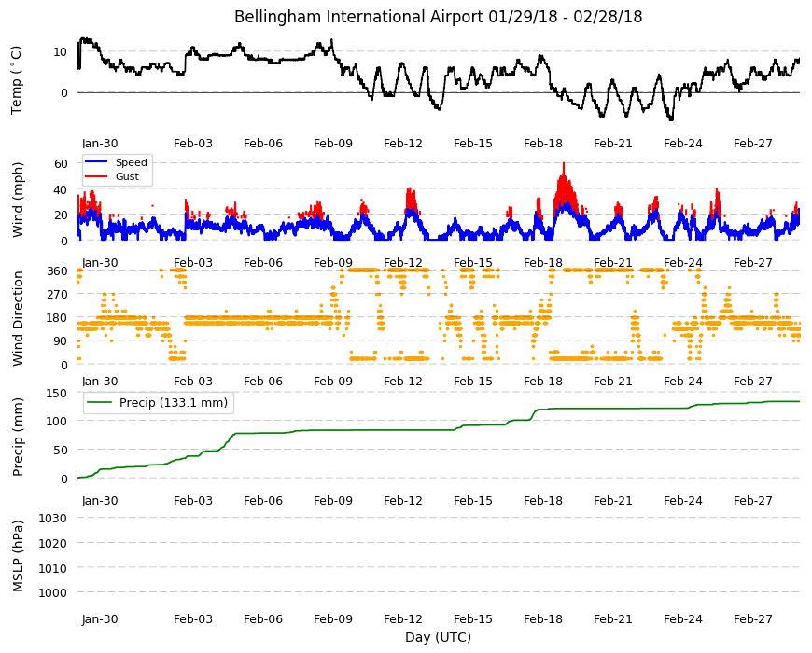Click the Wind Direction axis label
This screenshot has width=812, height=653.
pos(18,319)
